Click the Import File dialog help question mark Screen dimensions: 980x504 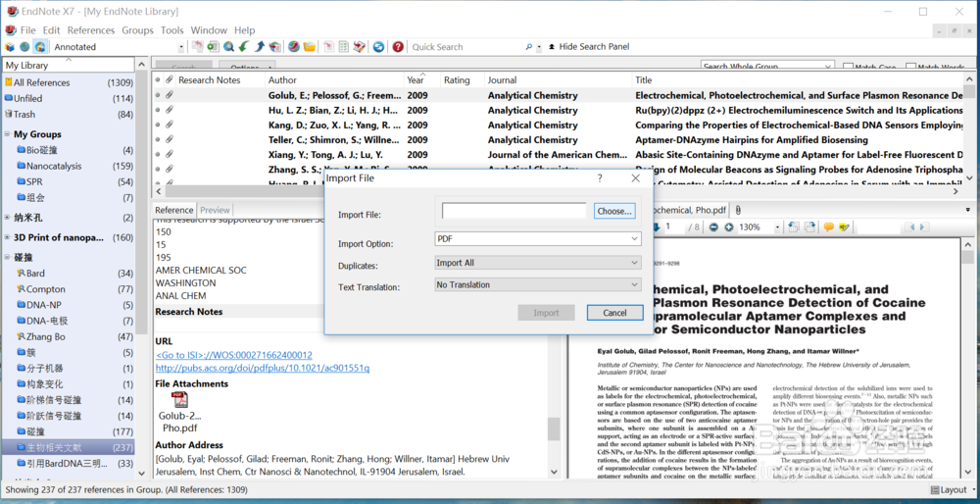pos(600,178)
